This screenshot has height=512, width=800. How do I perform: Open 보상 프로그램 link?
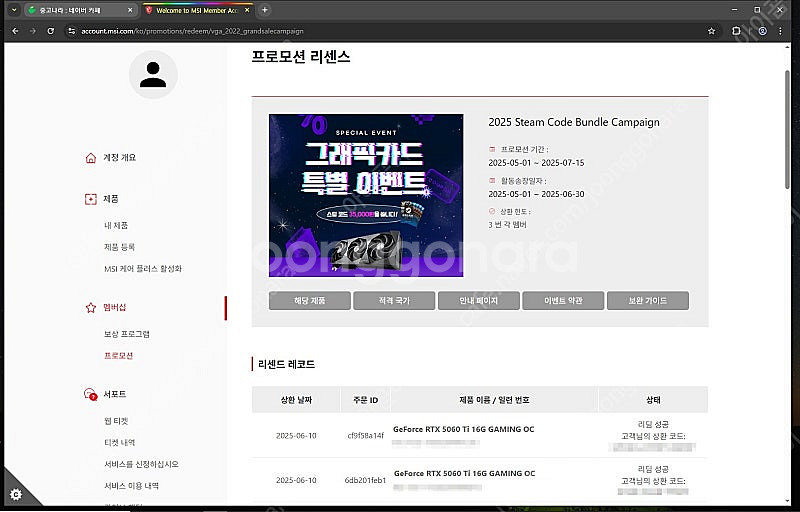(127, 334)
